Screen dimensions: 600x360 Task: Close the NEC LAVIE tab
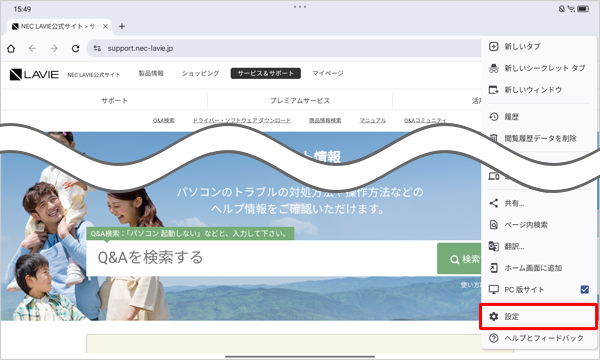coord(105,26)
